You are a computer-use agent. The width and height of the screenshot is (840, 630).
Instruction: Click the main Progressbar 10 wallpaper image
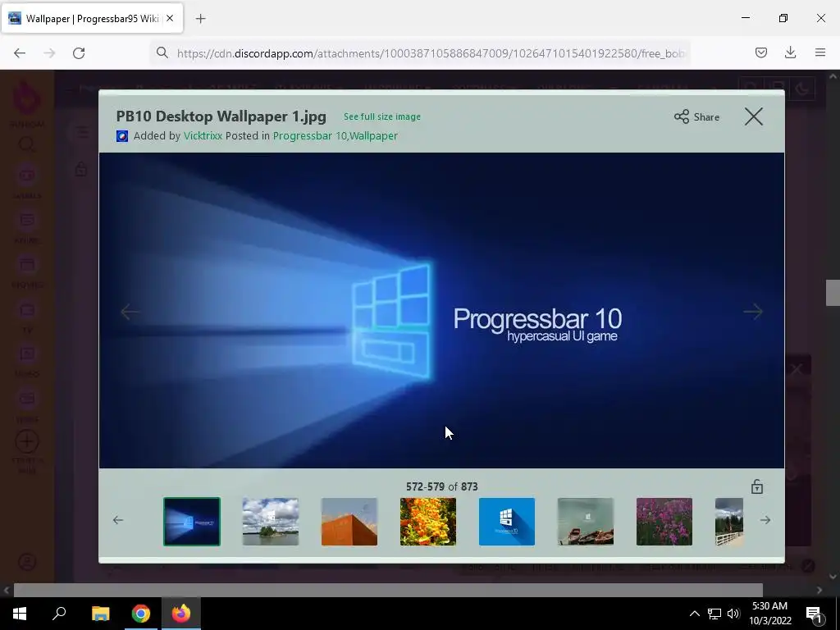pyautogui.click(x=441, y=310)
